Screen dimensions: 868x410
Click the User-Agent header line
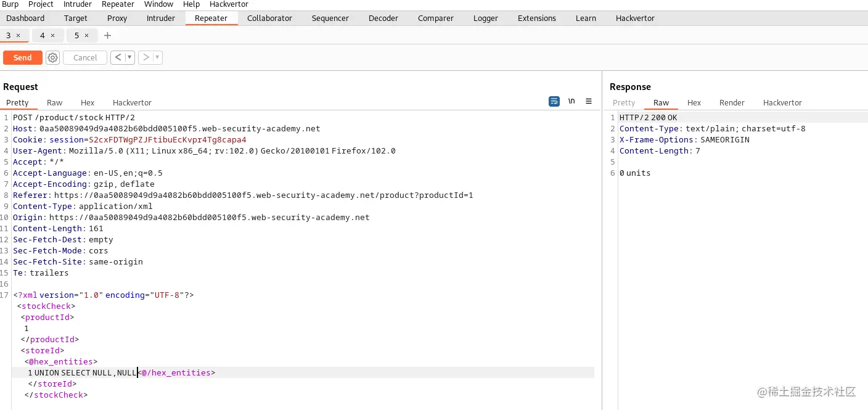tap(204, 151)
